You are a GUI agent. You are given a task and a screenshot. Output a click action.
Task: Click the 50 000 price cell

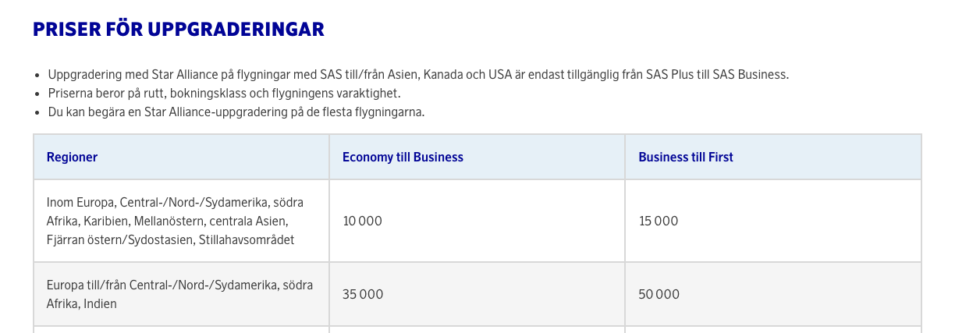(x=659, y=294)
